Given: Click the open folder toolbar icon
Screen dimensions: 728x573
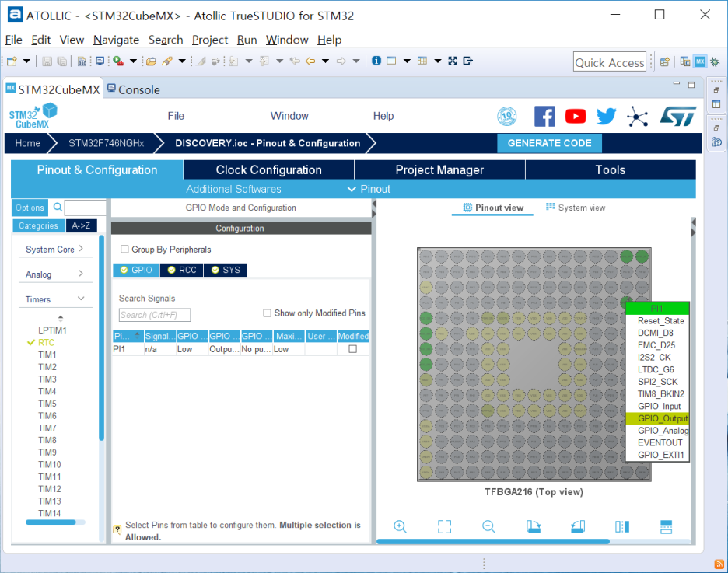Looking at the screenshot, I should tap(151, 61).
